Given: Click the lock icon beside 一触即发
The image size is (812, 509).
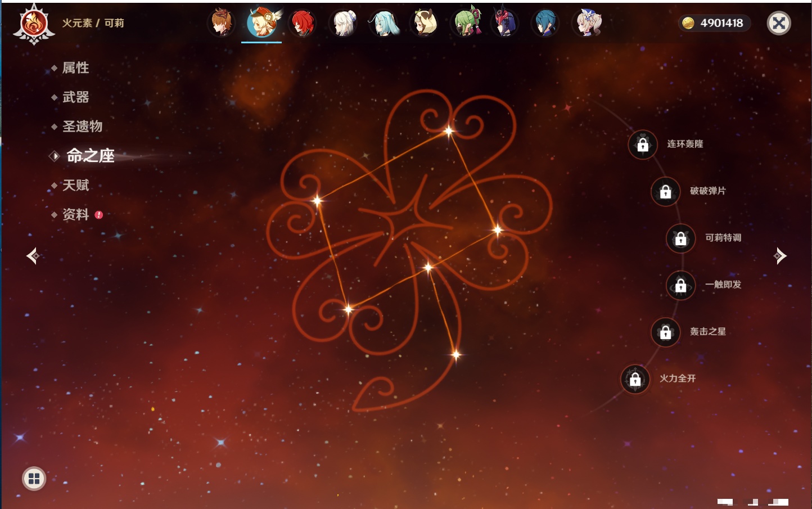Looking at the screenshot, I should pos(680,285).
